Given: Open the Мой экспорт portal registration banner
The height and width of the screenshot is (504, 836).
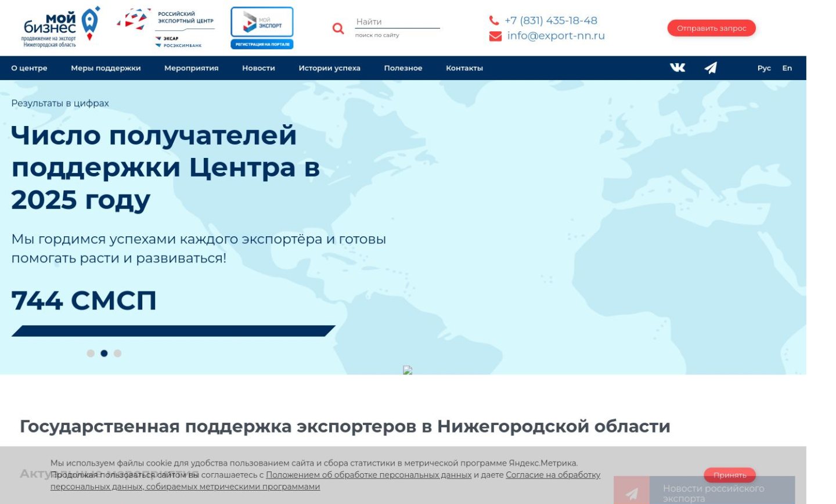Looking at the screenshot, I should (262, 28).
